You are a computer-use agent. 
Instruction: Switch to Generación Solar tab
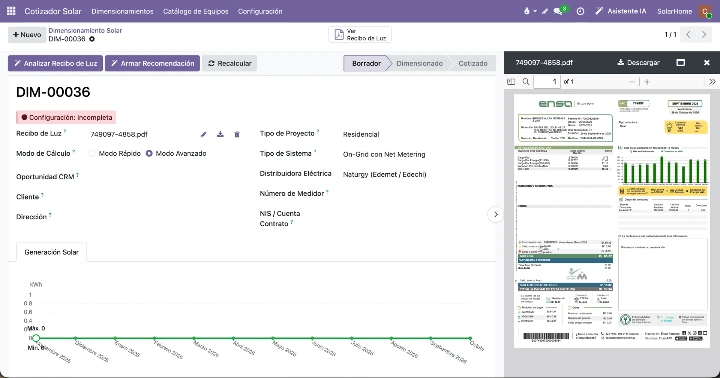51,252
